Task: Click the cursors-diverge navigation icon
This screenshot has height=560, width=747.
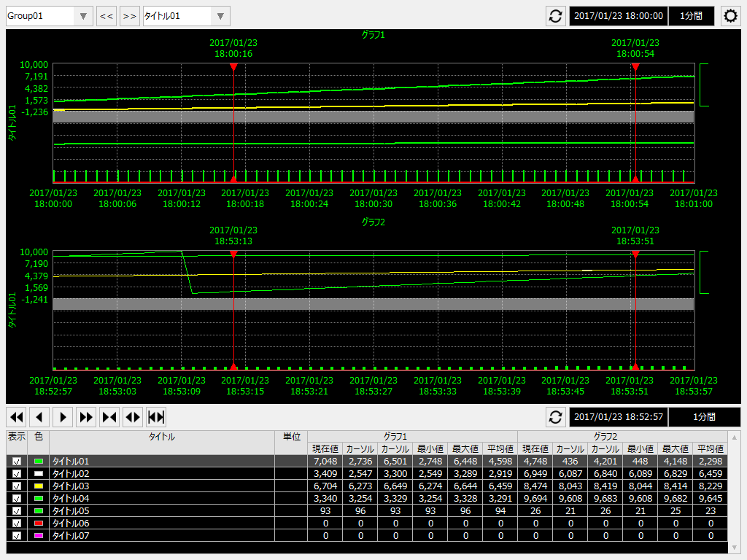Action: (x=133, y=417)
